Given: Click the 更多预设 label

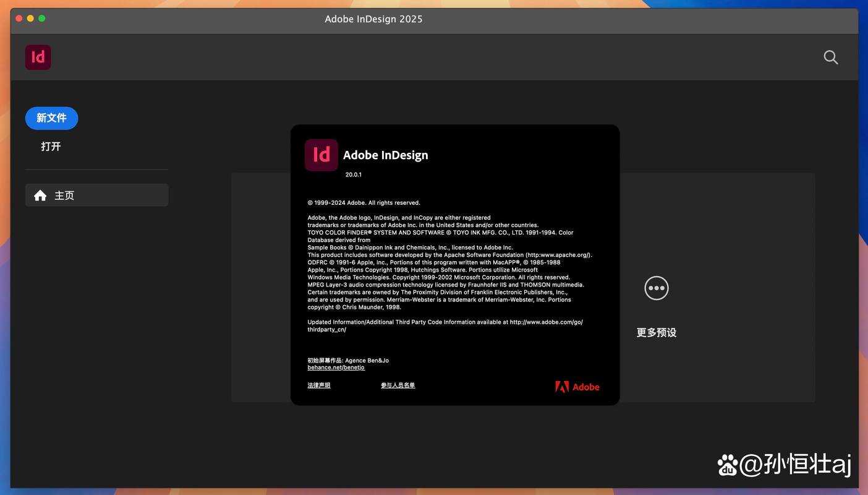Looking at the screenshot, I should 657,333.
